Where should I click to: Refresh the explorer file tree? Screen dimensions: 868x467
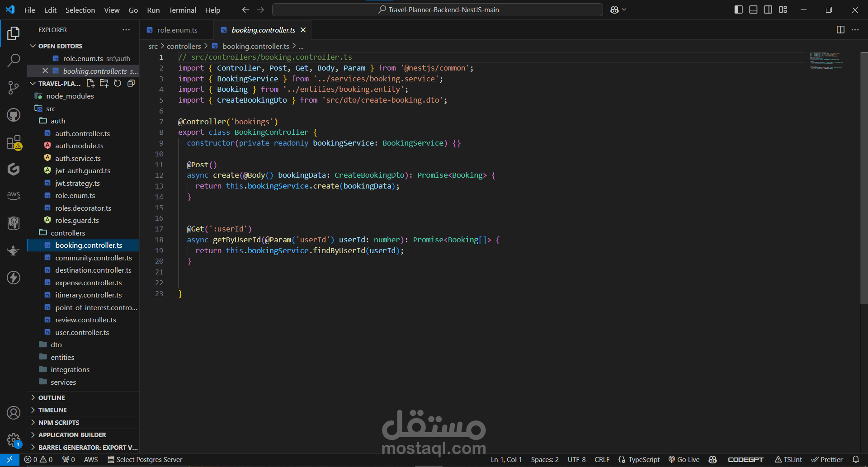(118, 83)
